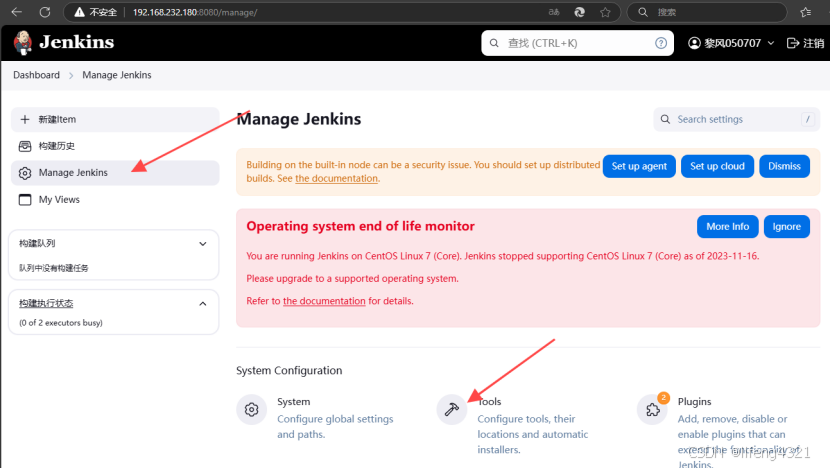This screenshot has width=831, height=468.
Task: Click the heading "Operating system end of life monitor"
Action: (x=360, y=226)
